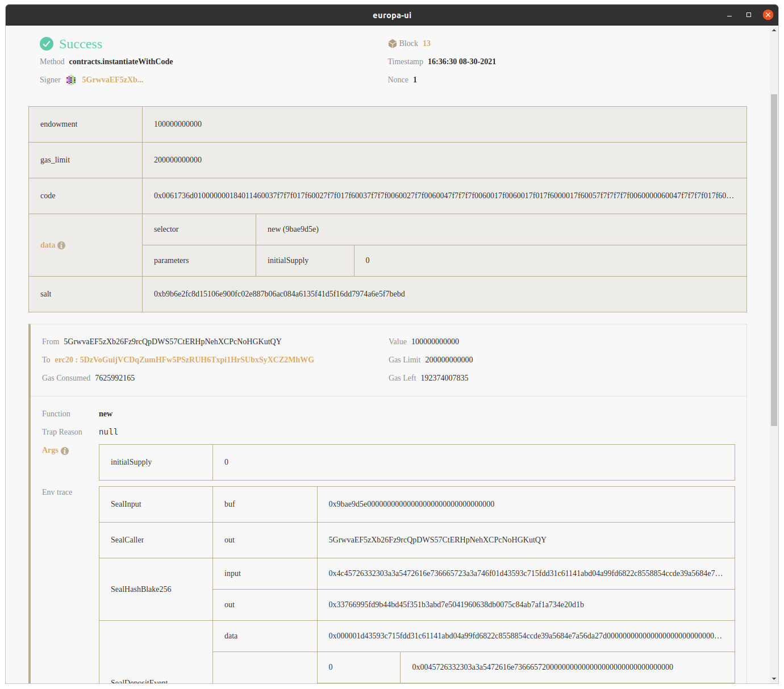The width and height of the screenshot is (784, 689).
Task: Click the Nonce value 1
Action: click(x=415, y=80)
